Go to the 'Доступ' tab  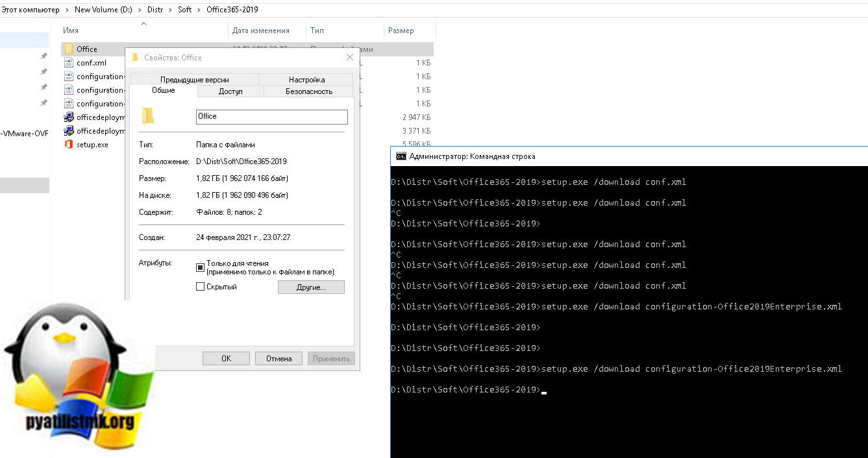pos(230,91)
